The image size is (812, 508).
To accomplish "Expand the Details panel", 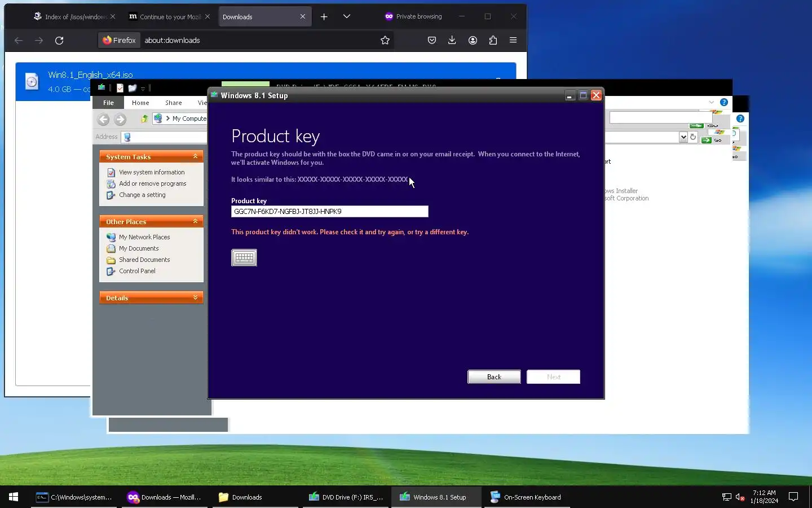I will point(195,298).
